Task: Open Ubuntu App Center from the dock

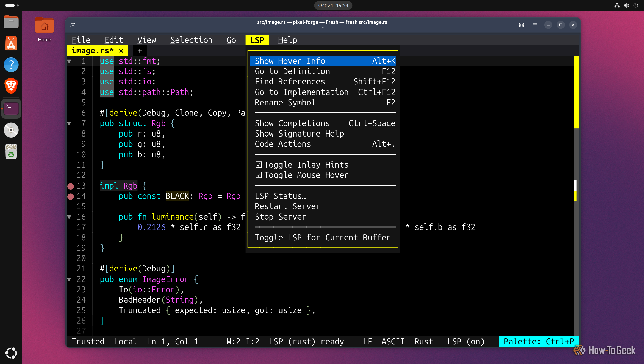Action: [x=11, y=43]
